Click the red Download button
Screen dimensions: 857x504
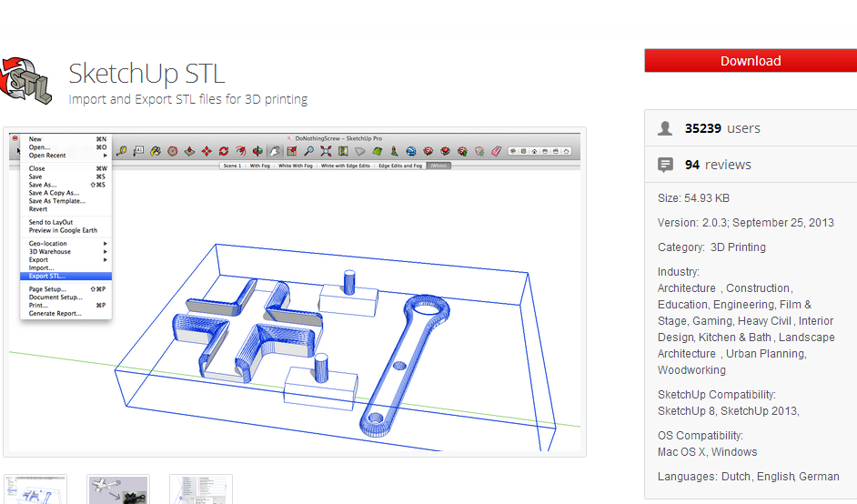pyautogui.click(x=751, y=61)
